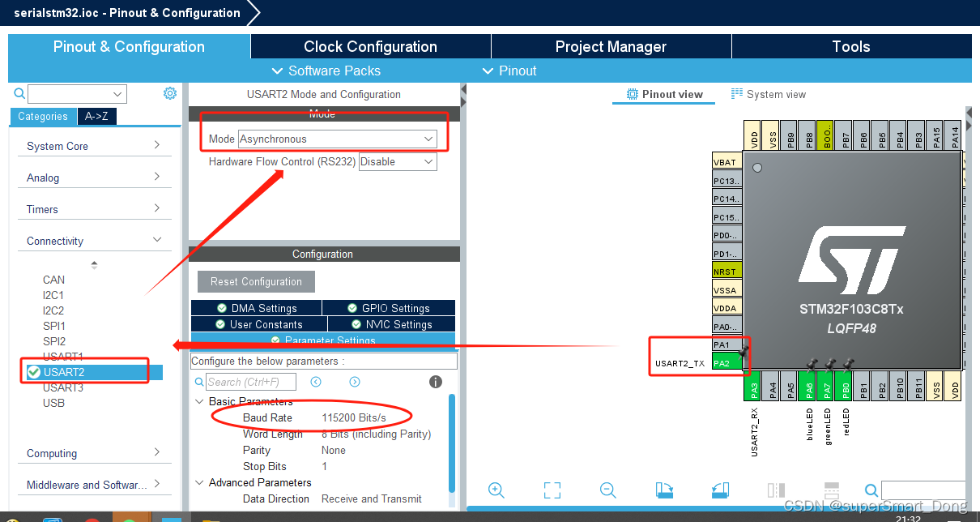Zoom in on the chip pinout view
The height and width of the screenshot is (522, 980).
pos(496,490)
